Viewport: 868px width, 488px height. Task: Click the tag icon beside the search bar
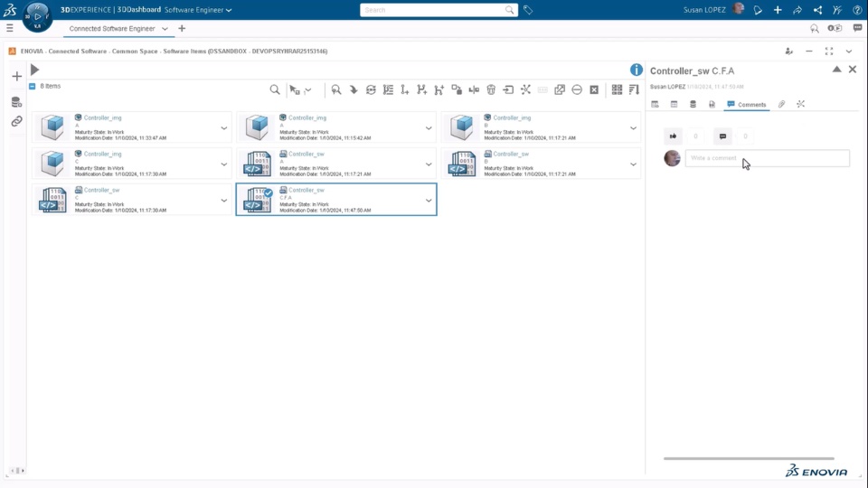(528, 10)
